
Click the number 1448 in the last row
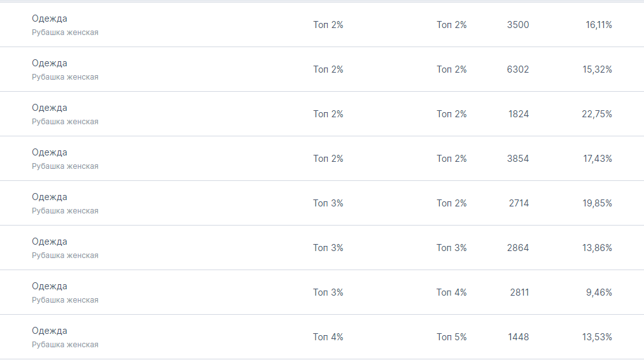pos(518,337)
